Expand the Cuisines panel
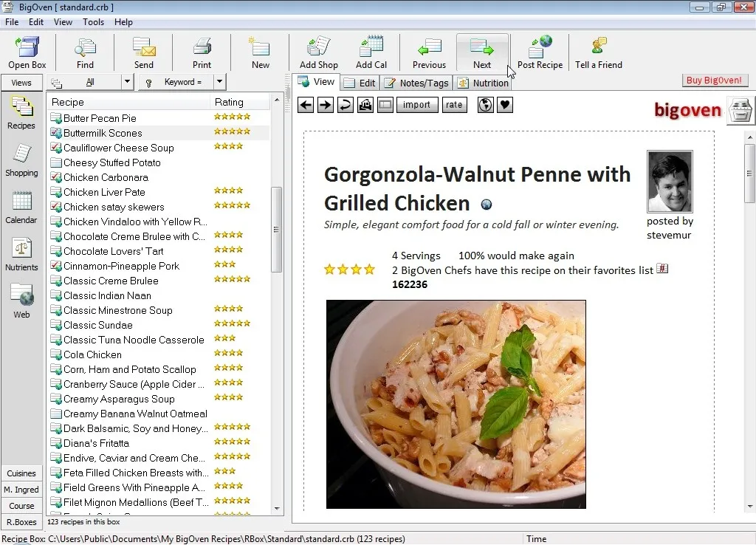 [x=21, y=473]
